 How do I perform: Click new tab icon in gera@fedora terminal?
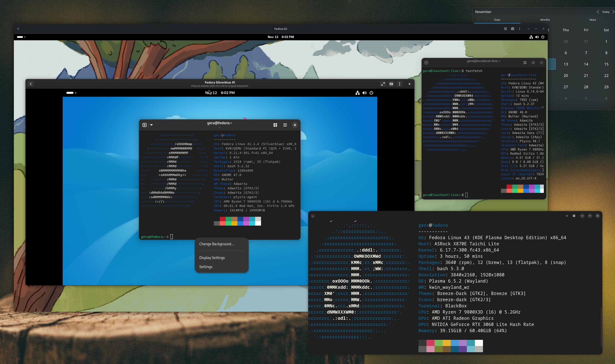(x=145, y=125)
